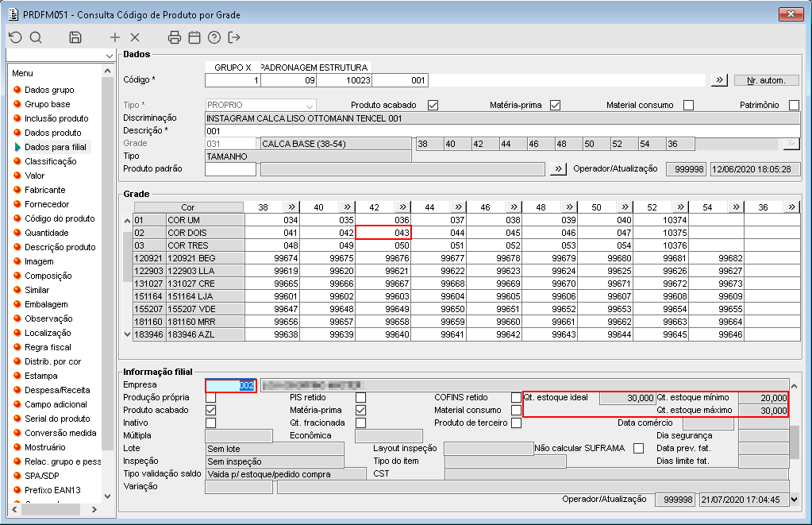Image resolution: width=812 pixels, height=525 pixels.
Task: Enable the Qt. fracionada checkbox
Action: tap(361, 423)
